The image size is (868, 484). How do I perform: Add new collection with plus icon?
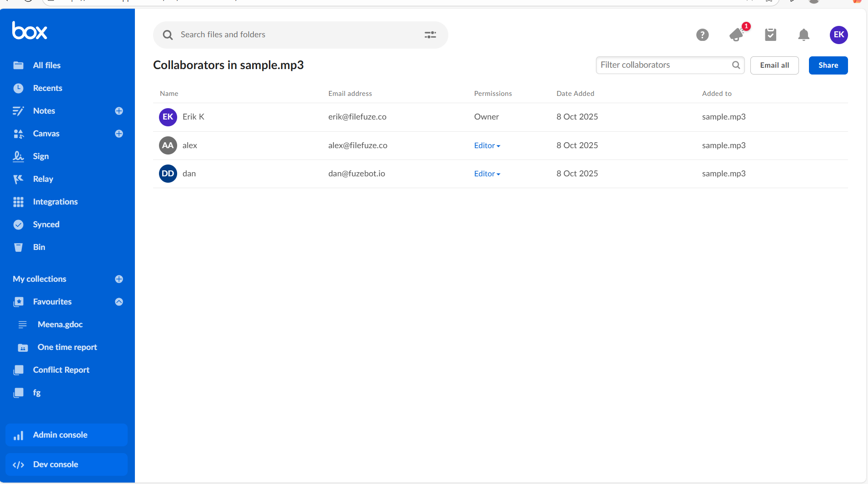pyautogui.click(x=119, y=279)
